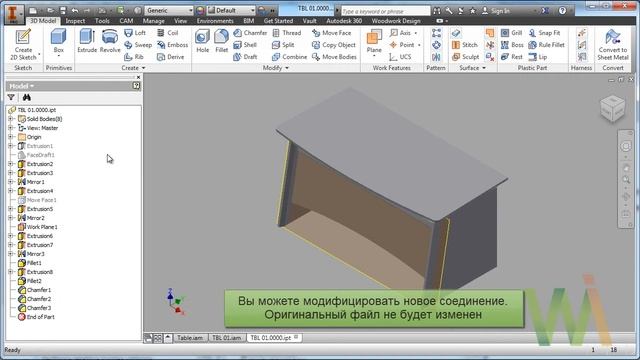The image size is (640, 360).
Task: Click the Emboss tool
Action: (172, 45)
